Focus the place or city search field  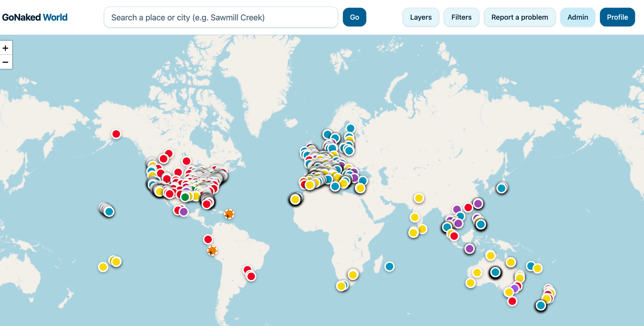click(221, 17)
